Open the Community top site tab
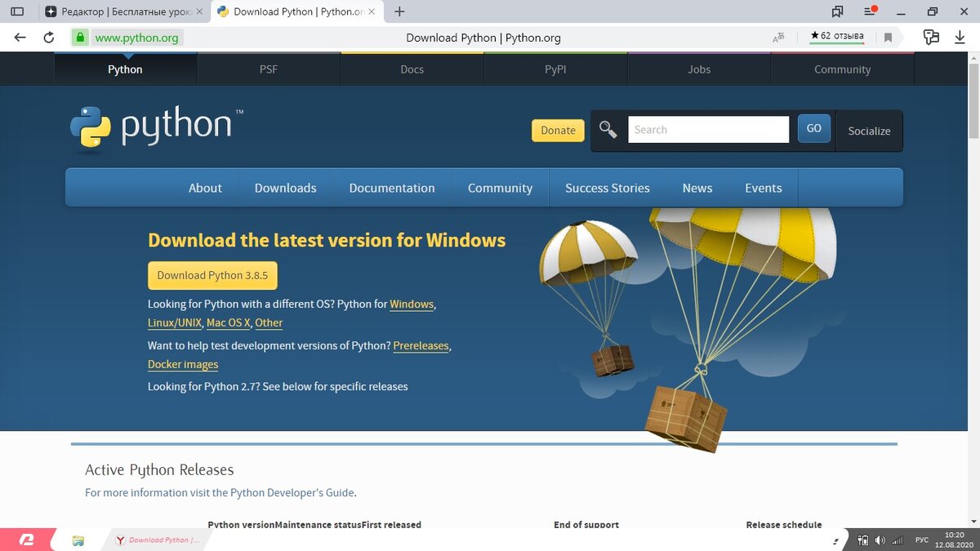Screen dimensions: 980x551 [x=842, y=69]
